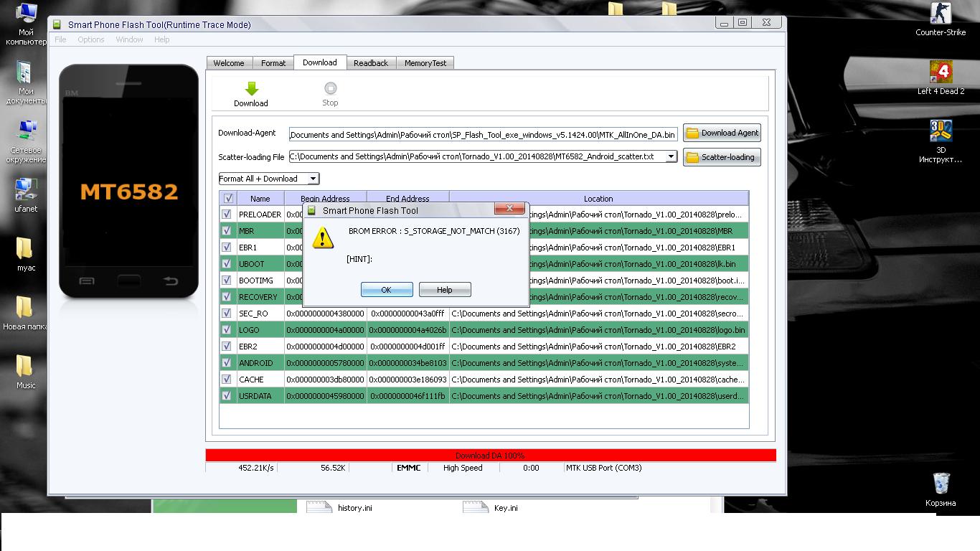
Task: Expand the Format All + Download dropdown
Action: (x=313, y=179)
